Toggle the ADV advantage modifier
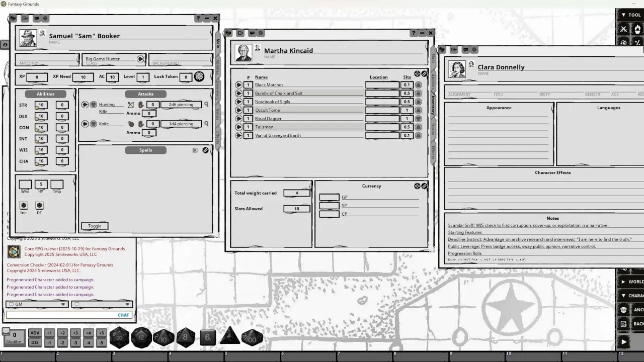This screenshot has height=362, width=644. (35, 333)
